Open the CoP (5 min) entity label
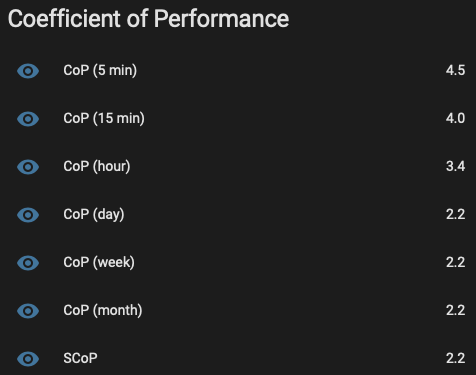This screenshot has height=375, width=476. tap(100, 70)
